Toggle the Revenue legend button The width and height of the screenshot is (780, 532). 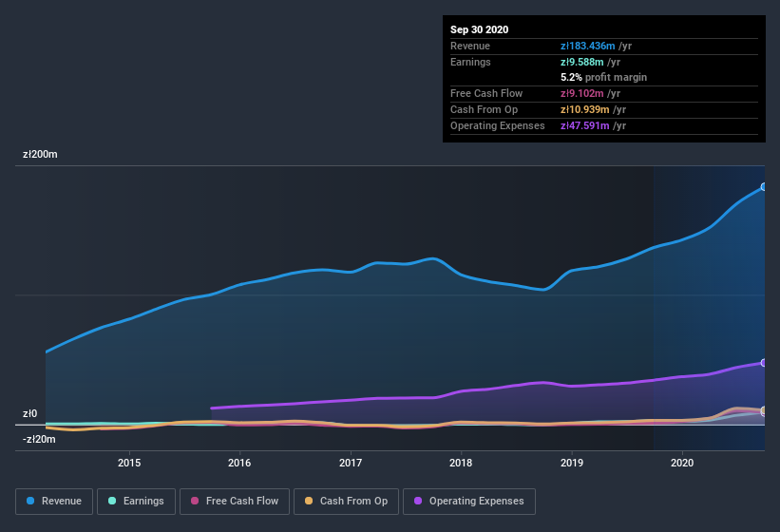point(54,502)
